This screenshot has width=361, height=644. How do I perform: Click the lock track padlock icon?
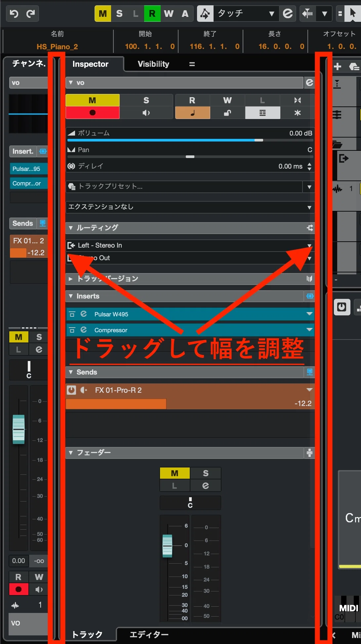point(227,113)
